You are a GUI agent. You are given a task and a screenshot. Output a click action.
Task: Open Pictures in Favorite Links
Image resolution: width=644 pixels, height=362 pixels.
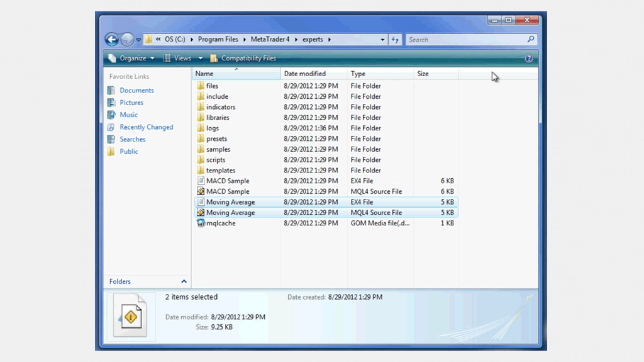pos(131,103)
